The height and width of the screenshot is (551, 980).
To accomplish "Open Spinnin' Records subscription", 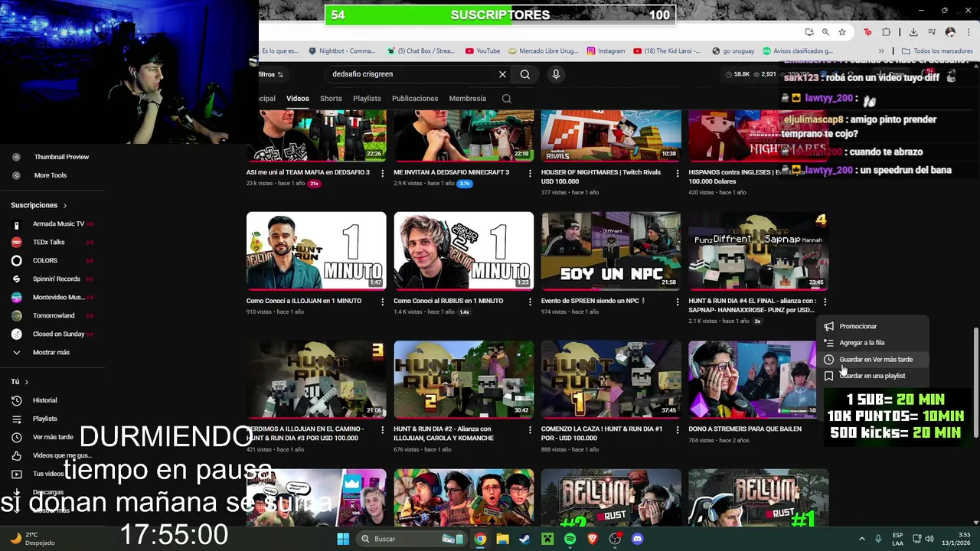I will click(56, 279).
